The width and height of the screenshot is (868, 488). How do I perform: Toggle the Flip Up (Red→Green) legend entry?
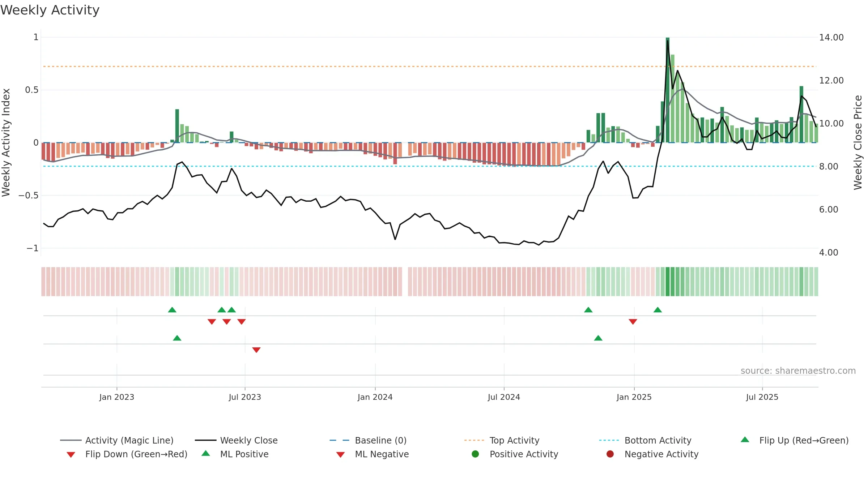coord(794,440)
